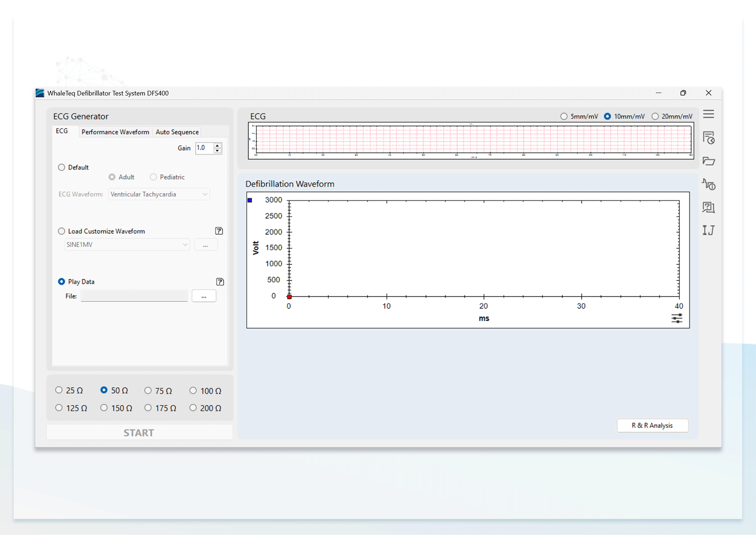Select the Default radio button

click(61, 167)
